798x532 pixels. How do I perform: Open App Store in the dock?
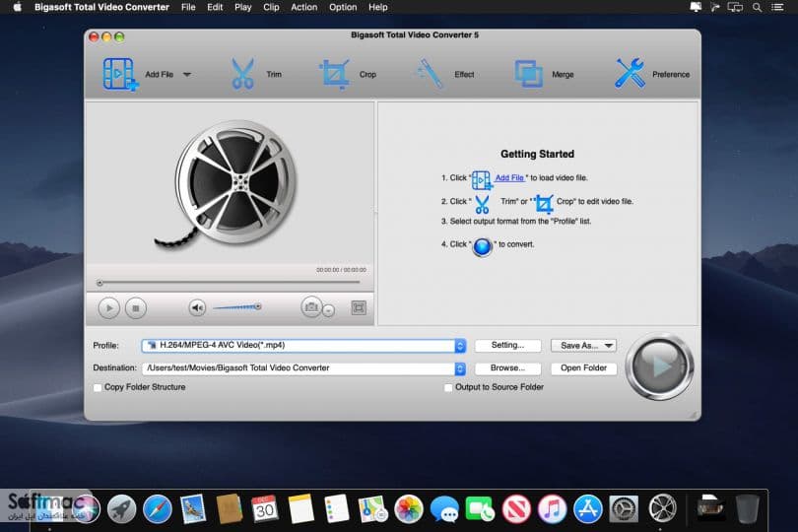[x=588, y=508]
